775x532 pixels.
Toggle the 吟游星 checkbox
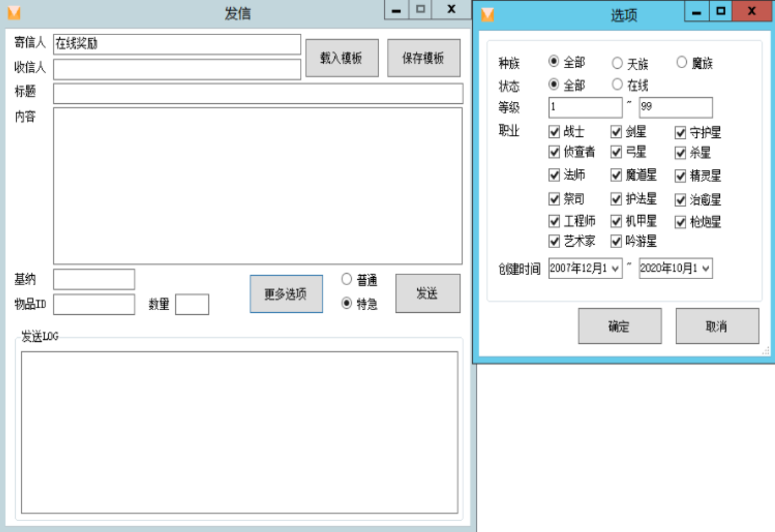(x=616, y=241)
